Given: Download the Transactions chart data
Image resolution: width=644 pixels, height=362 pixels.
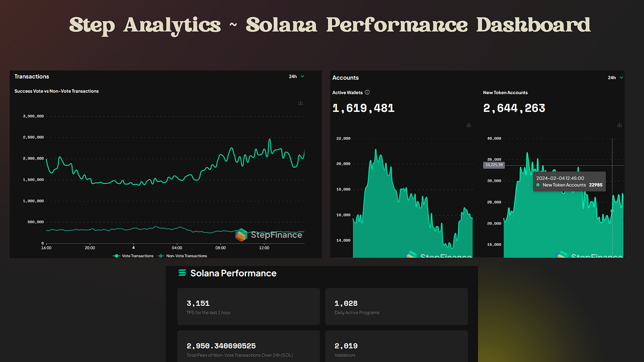Looking at the screenshot, I should pyautogui.click(x=301, y=103).
